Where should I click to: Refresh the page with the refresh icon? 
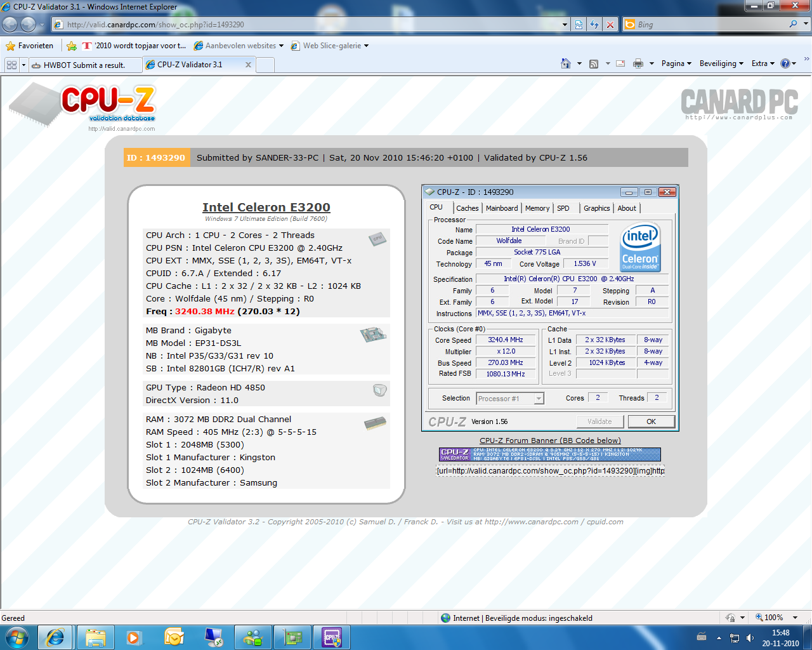click(x=594, y=25)
